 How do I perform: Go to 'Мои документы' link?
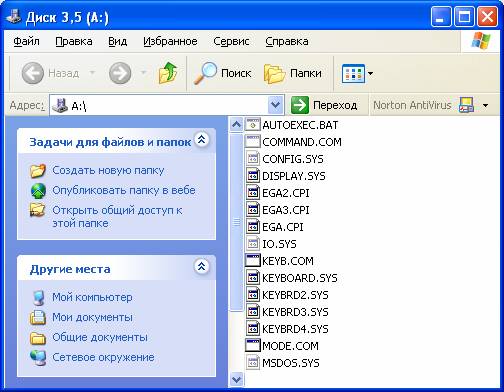click(x=92, y=317)
